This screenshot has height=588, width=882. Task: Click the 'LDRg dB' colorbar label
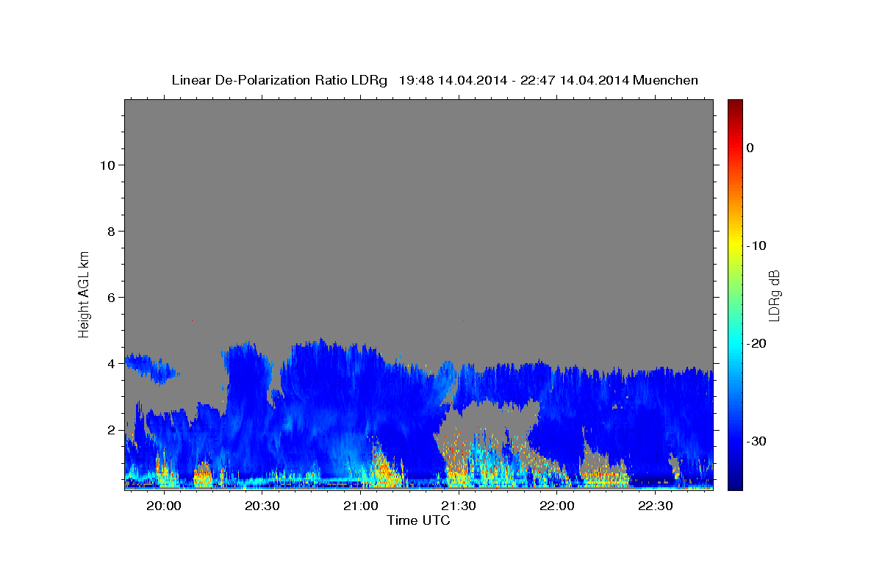click(773, 295)
